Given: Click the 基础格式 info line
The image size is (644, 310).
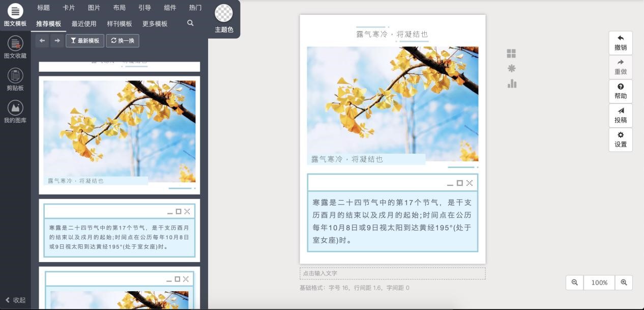Looking at the screenshot, I should (x=355, y=288).
